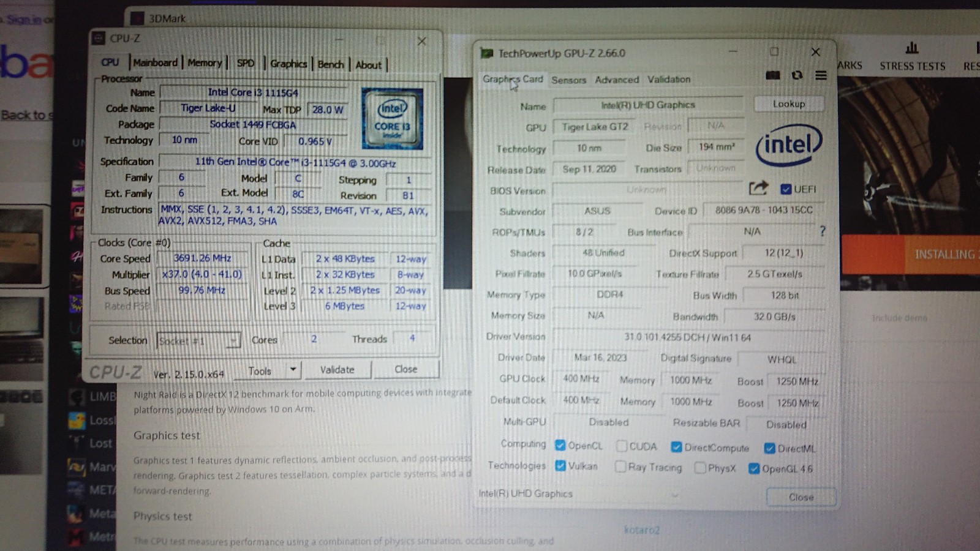Switch to the Graphics tab in CPU-Z
The height and width of the screenshot is (551, 980).
point(288,64)
